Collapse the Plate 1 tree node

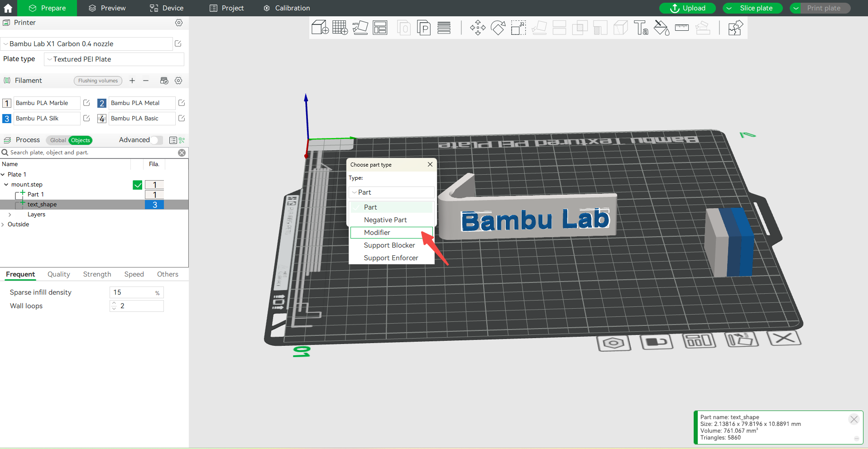3,174
